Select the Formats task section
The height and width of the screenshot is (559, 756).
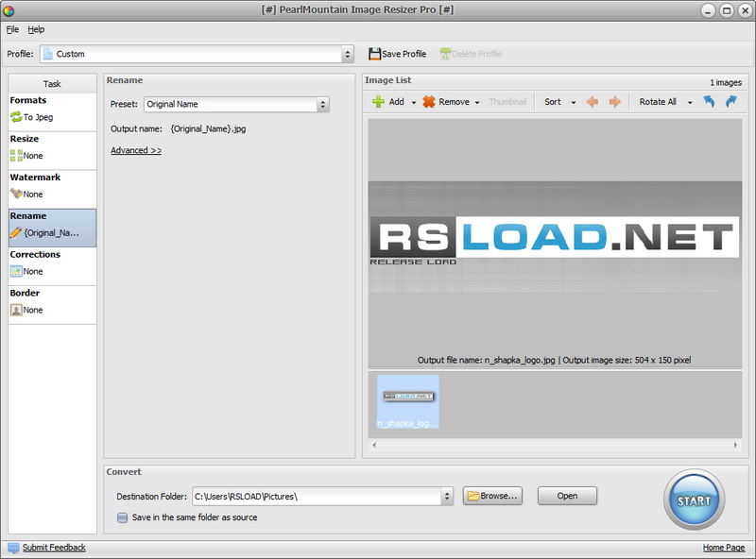(x=52, y=111)
